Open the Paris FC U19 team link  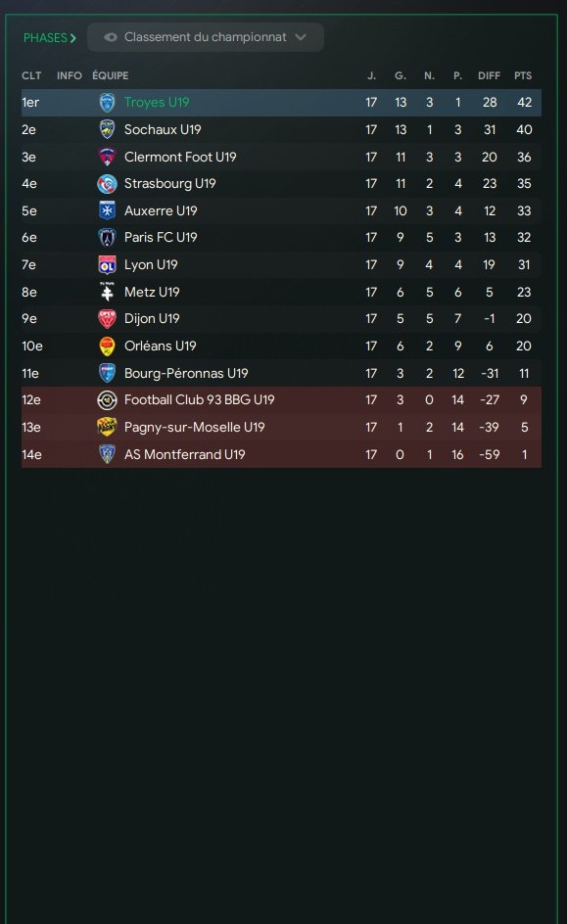click(161, 238)
